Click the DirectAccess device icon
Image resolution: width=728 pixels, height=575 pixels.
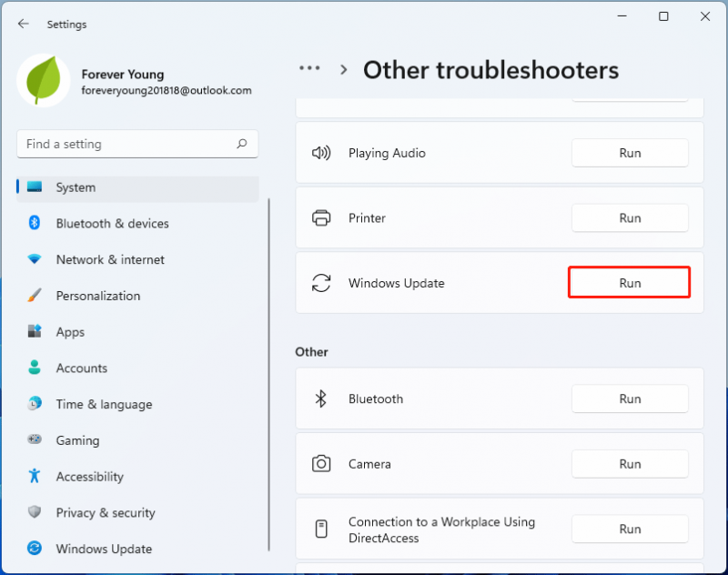[321, 529]
